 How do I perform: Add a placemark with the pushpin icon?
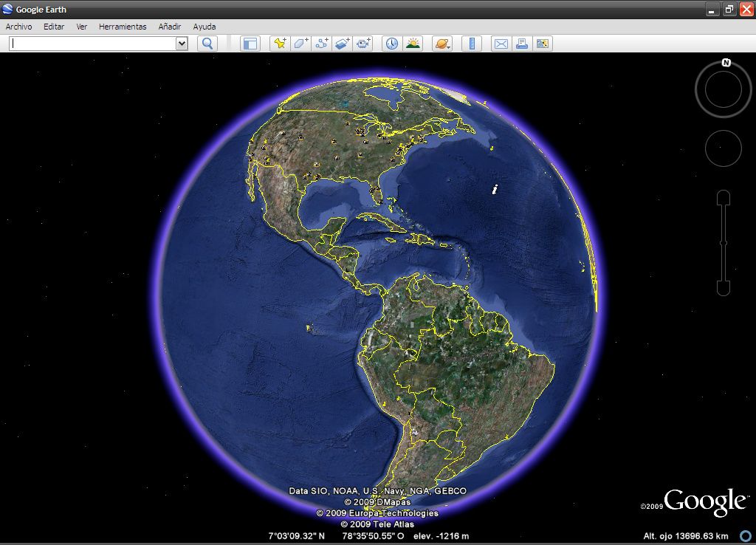coord(280,44)
